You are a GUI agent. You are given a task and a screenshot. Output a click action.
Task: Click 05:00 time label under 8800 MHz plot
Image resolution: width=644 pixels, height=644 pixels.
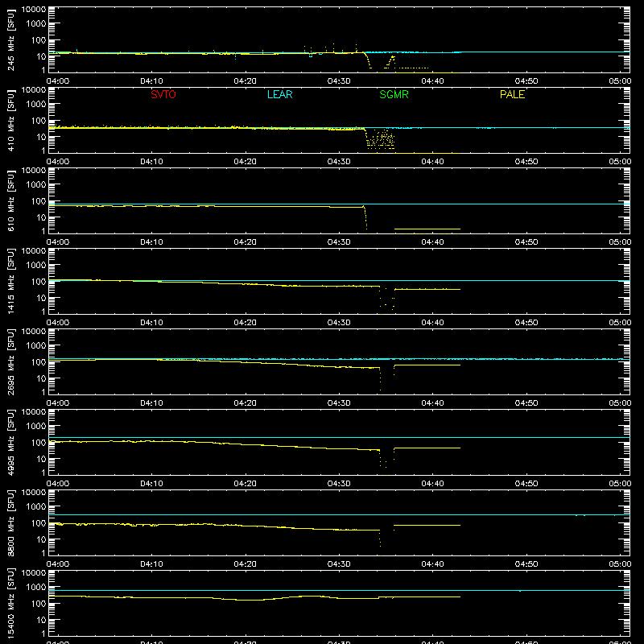coord(620,564)
